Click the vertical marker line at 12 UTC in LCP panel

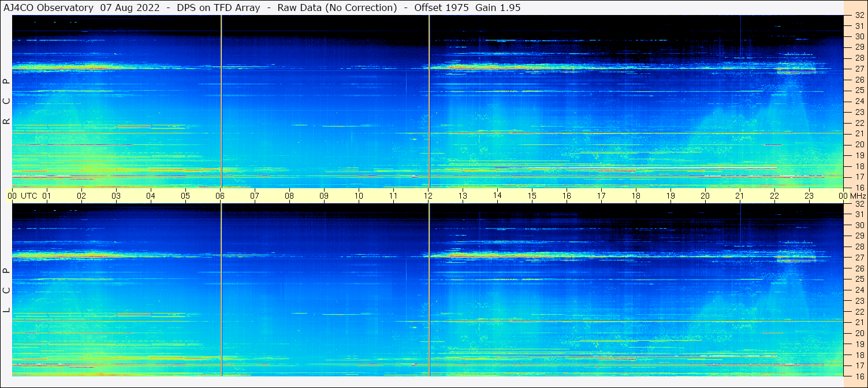(x=429, y=290)
